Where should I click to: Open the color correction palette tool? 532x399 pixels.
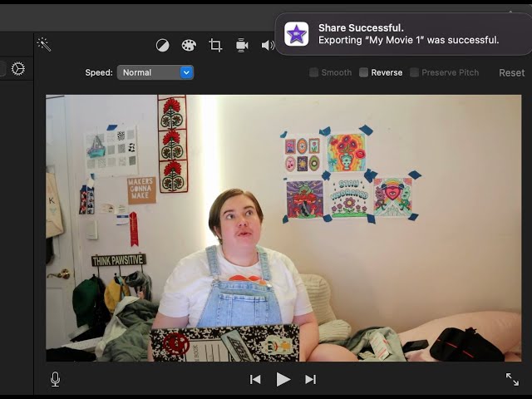(x=189, y=45)
